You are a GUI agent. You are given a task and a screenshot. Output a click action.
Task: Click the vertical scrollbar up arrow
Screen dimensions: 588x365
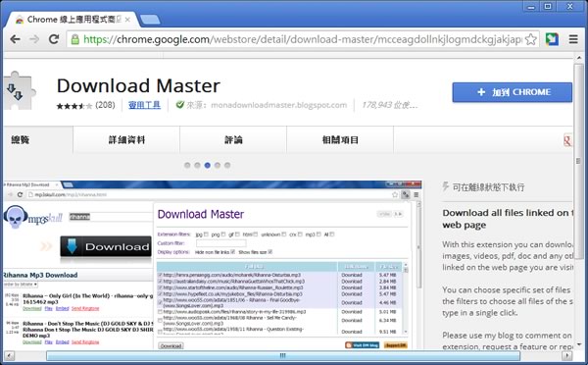coord(579,58)
